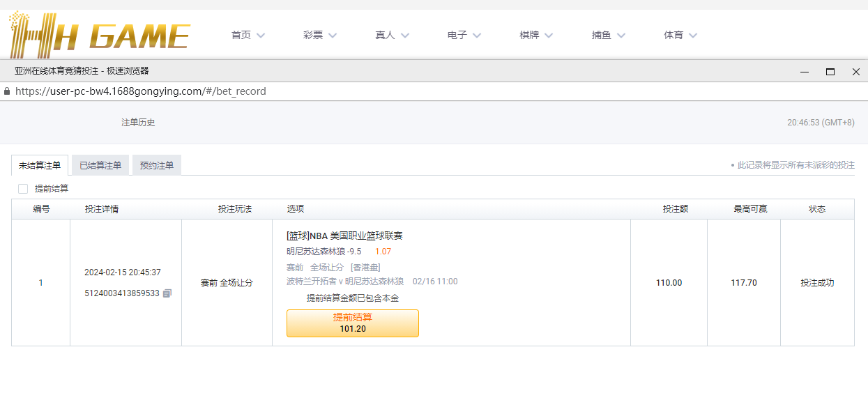Click the stake amount 110.00
The height and width of the screenshot is (400, 868).
(669, 283)
